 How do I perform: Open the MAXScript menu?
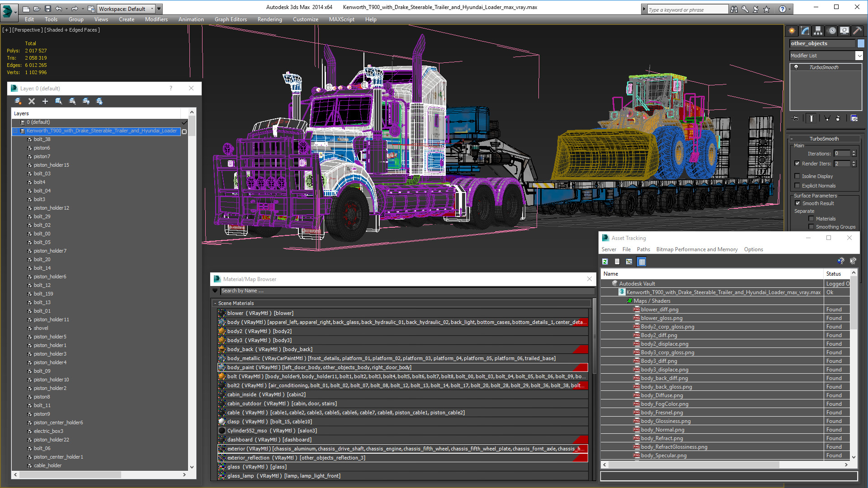point(341,19)
